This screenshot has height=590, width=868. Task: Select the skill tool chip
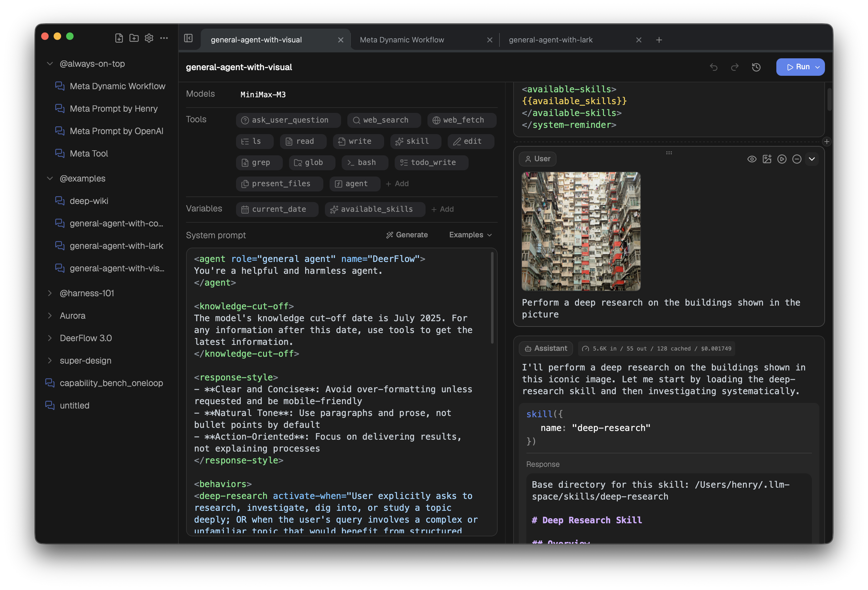pyautogui.click(x=416, y=141)
